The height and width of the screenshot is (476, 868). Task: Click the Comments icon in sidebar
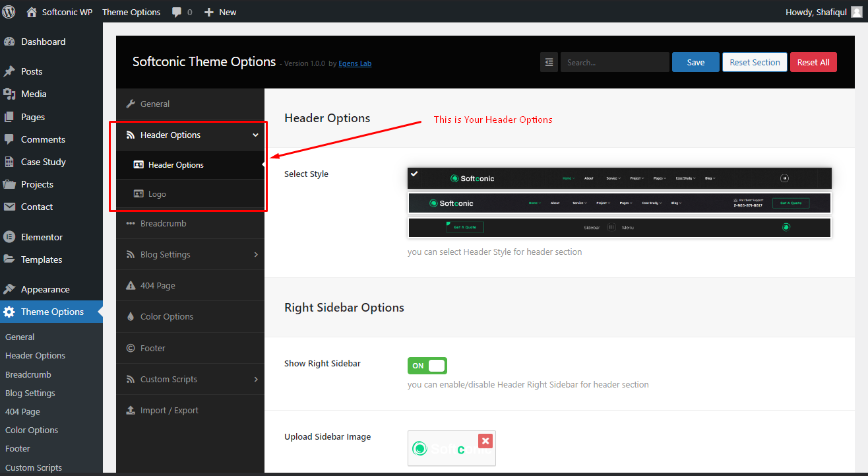[9, 139]
